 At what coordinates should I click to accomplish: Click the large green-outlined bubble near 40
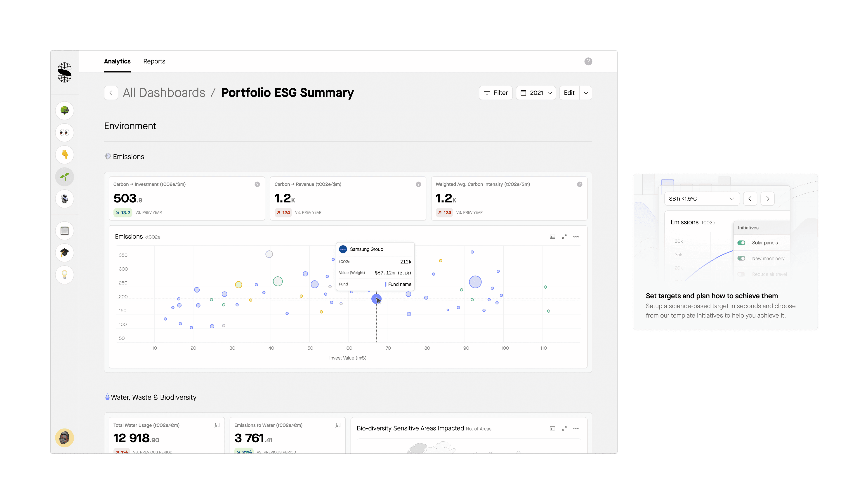point(278,281)
